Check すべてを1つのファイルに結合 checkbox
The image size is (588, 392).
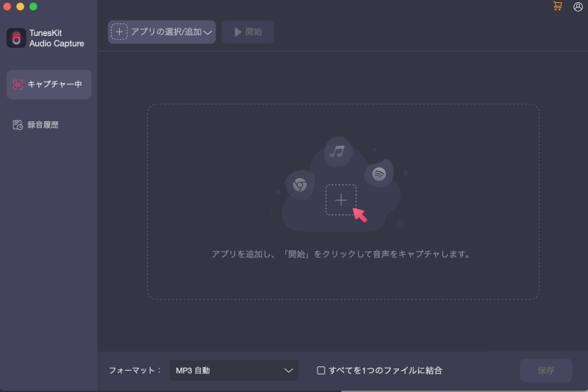click(x=320, y=370)
